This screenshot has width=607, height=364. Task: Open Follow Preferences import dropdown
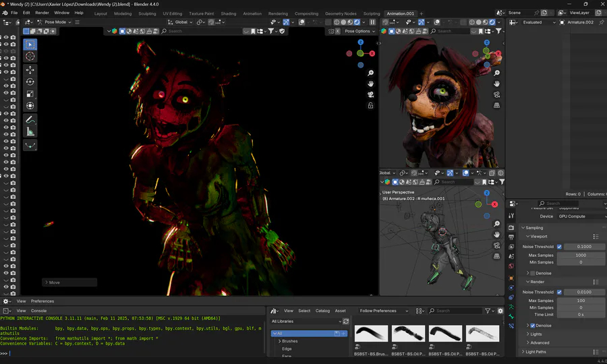pos(383,311)
